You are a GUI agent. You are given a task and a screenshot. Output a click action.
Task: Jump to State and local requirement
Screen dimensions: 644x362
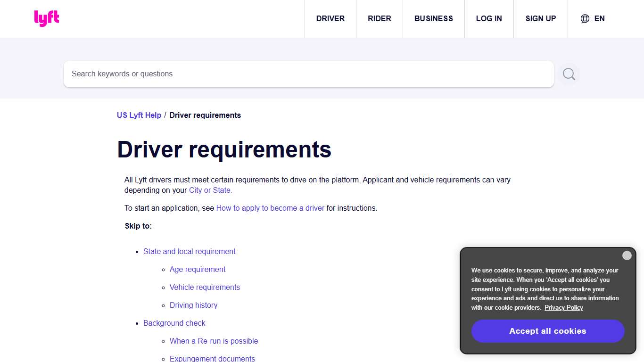click(x=189, y=251)
